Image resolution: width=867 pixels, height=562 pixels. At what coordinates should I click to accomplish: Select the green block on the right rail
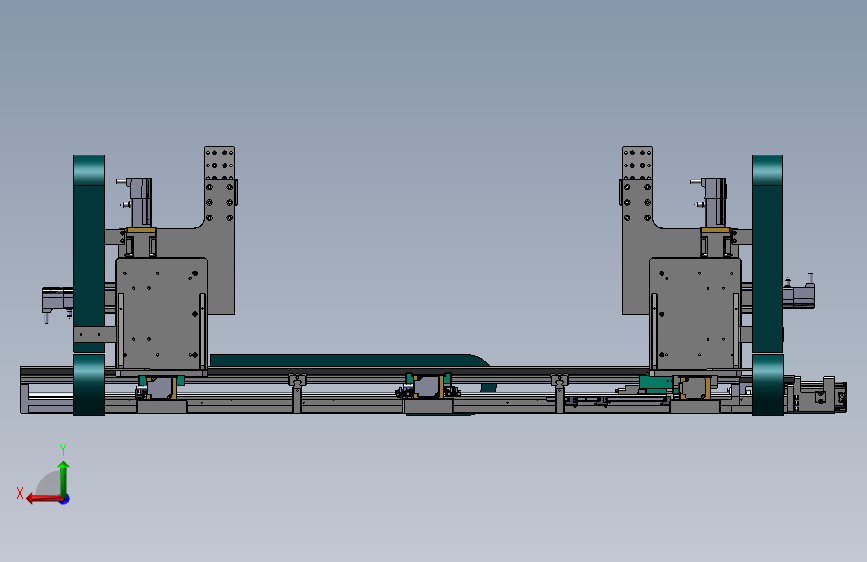(x=657, y=384)
